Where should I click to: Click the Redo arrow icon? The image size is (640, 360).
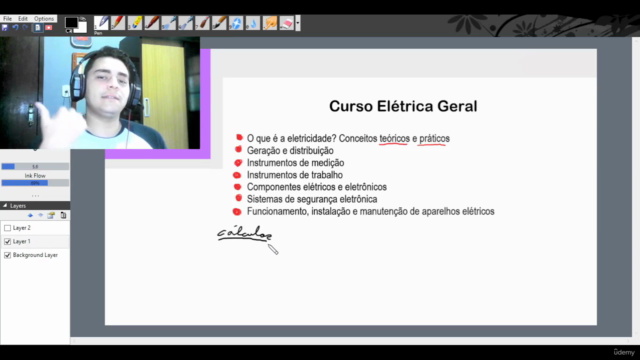pyautogui.click(x=25, y=28)
